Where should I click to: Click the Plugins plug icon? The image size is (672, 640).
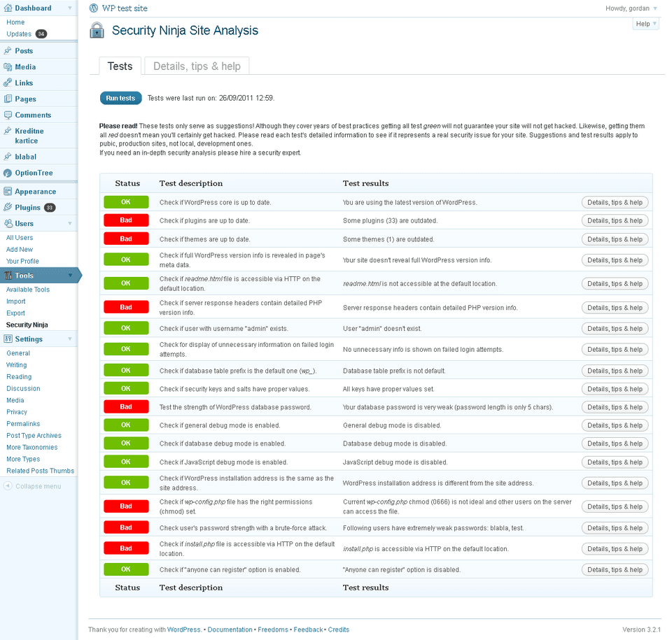(8, 207)
